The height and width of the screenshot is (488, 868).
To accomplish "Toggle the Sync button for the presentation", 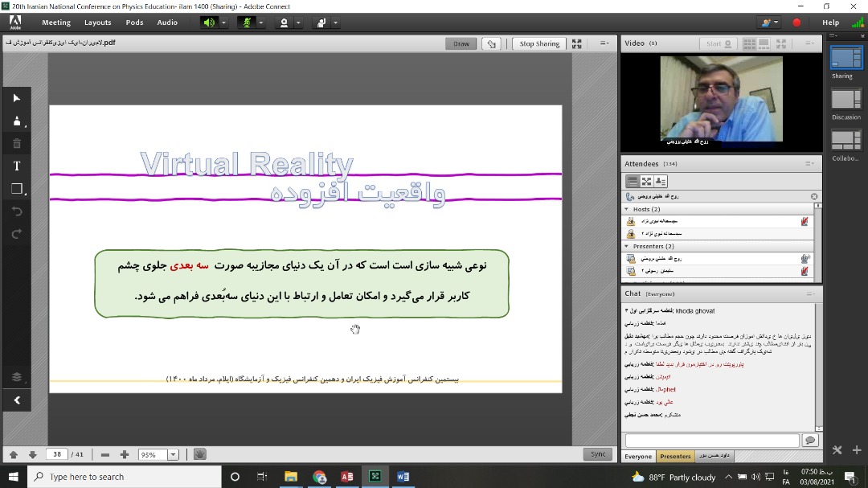I will click(598, 454).
